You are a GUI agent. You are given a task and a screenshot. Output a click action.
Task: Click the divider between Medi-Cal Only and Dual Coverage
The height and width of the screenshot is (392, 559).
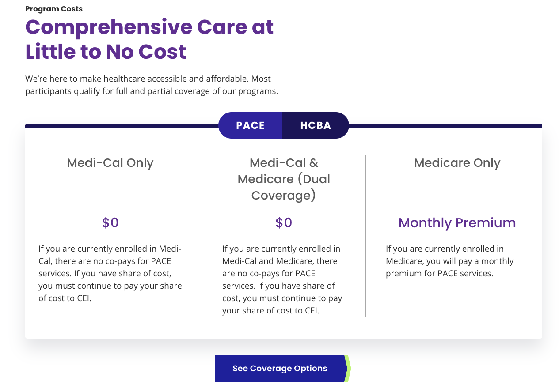(x=202, y=235)
